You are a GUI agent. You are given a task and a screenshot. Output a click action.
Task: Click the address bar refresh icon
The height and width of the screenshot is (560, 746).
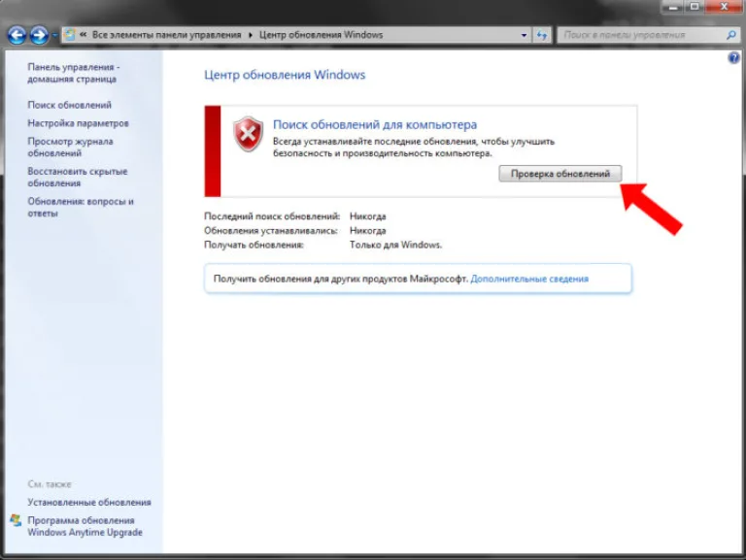(541, 35)
